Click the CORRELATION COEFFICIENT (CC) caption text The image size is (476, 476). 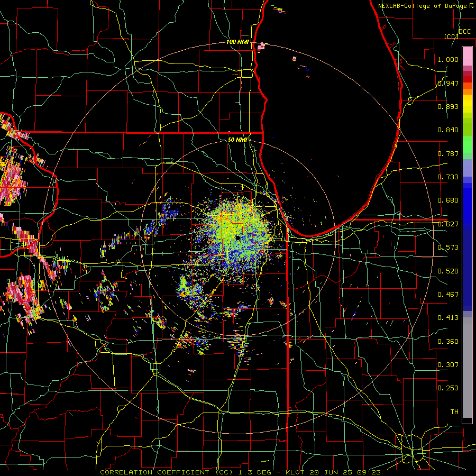[x=167, y=472]
